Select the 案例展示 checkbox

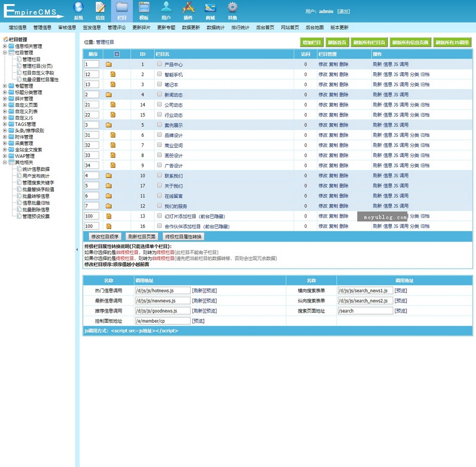point(159,124)
